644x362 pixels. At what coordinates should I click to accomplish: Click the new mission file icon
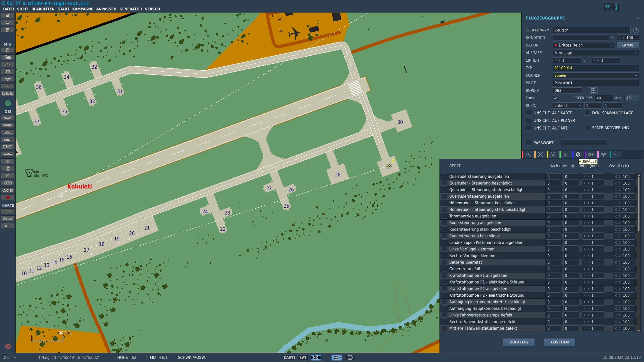(x=8, y=16)
